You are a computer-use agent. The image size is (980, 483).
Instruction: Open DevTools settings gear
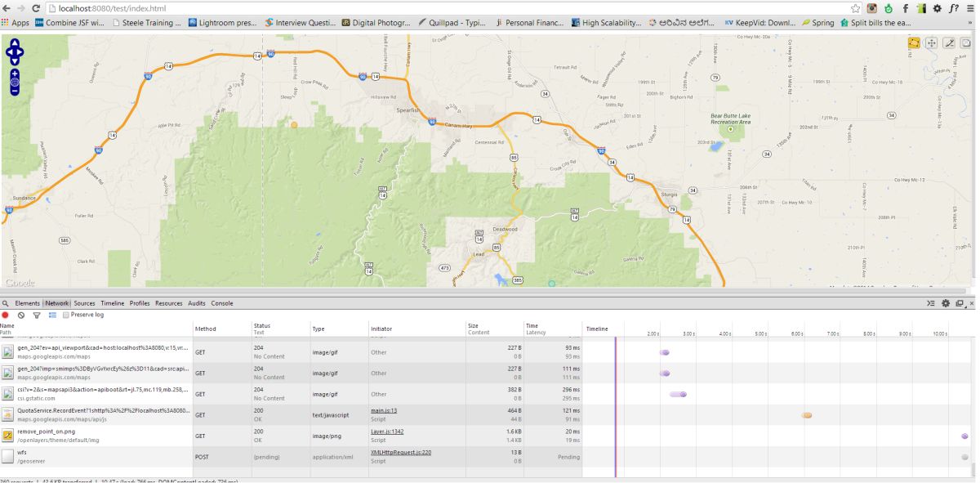[946, 303]
